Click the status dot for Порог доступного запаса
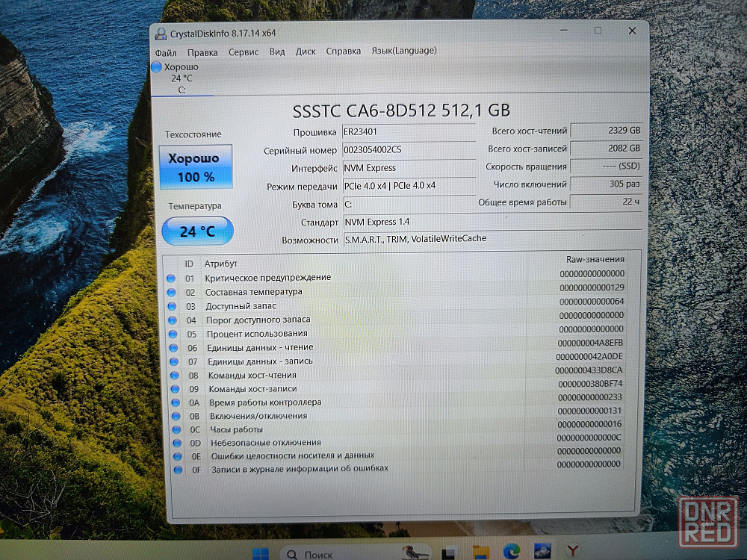 point(173,320)
